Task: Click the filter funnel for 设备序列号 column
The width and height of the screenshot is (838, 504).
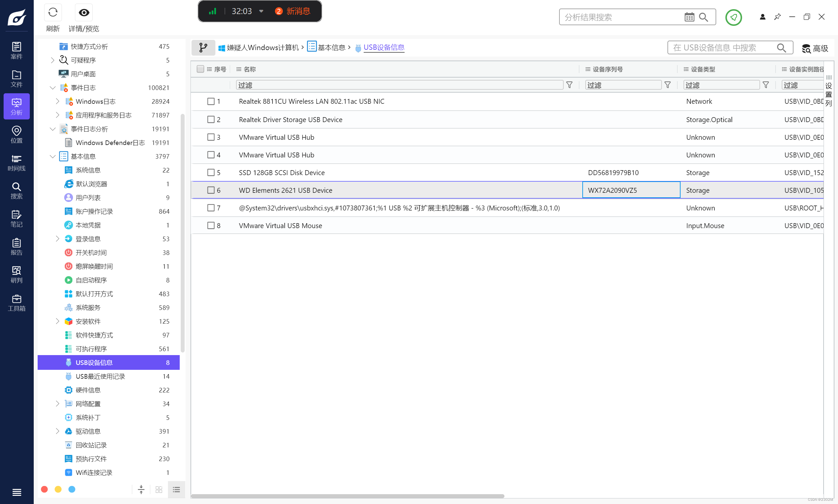Action: click(667, 85)
